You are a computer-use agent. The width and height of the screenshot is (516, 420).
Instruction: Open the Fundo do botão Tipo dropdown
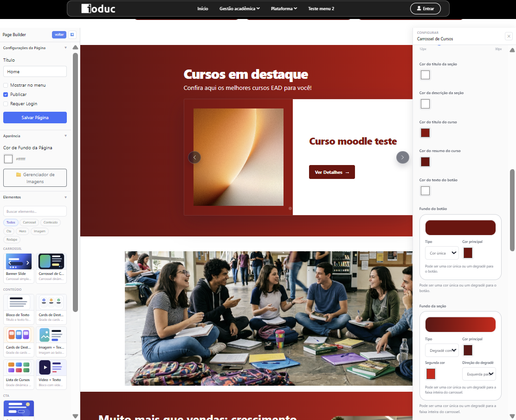[441, 253]
